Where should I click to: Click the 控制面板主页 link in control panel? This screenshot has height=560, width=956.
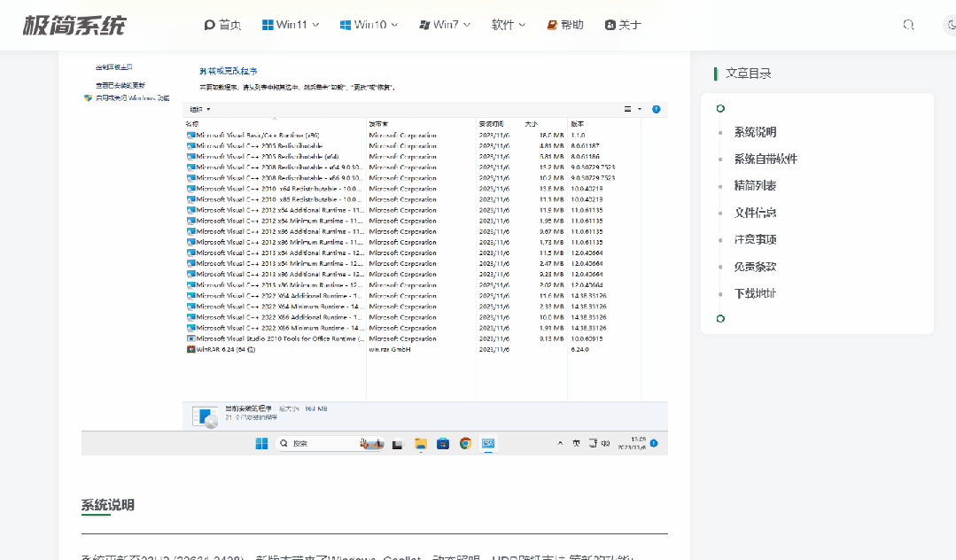(114, 67)
